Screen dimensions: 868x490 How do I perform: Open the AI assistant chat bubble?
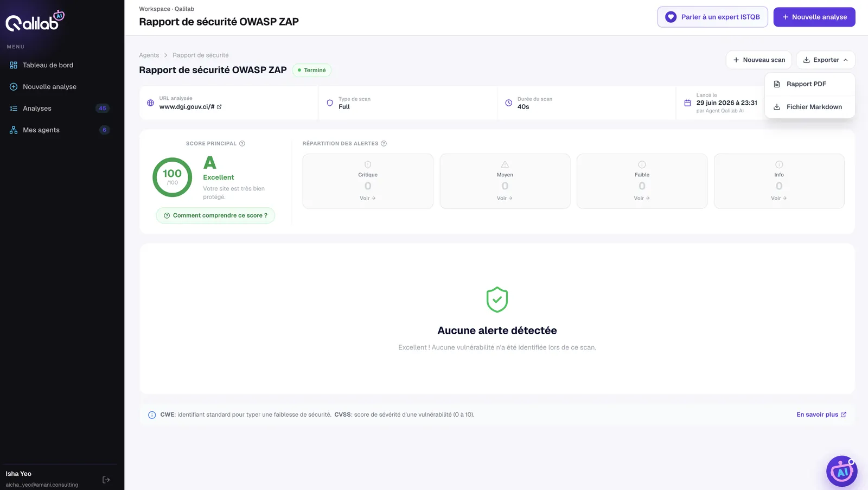tap(841, 471)
